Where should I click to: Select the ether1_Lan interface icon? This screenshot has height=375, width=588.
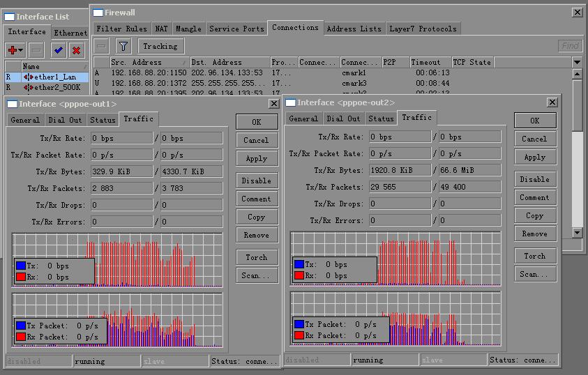coord(28,77)
